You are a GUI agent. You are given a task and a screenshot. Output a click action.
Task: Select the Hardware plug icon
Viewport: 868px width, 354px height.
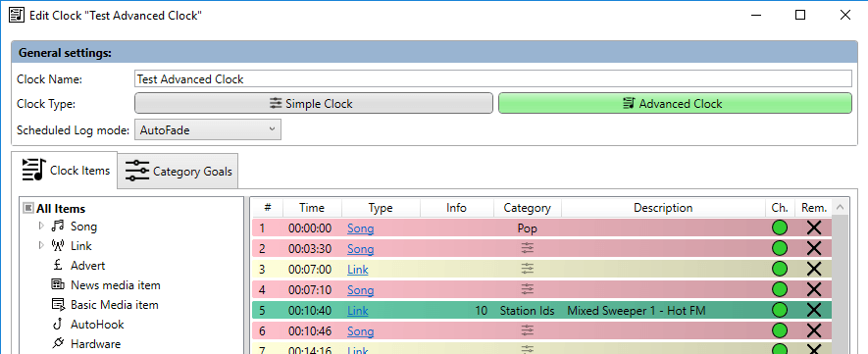tap(58, 343)
